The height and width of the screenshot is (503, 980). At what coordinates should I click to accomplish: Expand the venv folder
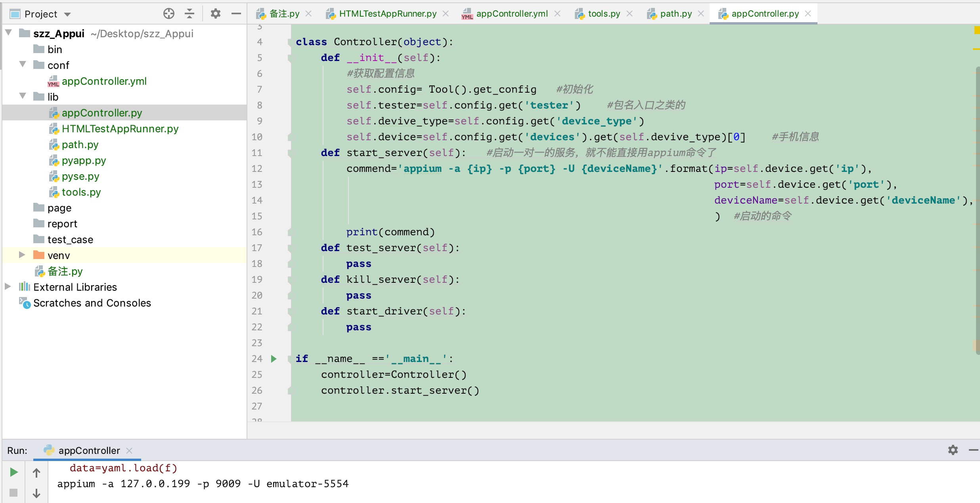pos(22,255)
